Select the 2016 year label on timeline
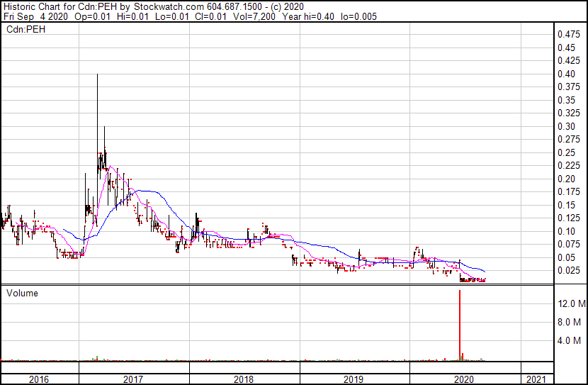Viewport: 588px width, 385px height. 39,379
